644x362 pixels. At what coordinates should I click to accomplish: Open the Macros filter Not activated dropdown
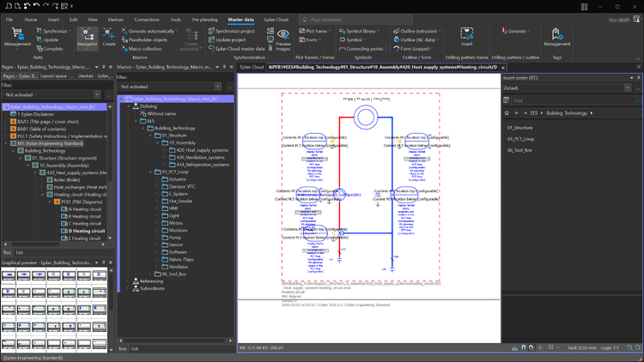tap(218, 87)
